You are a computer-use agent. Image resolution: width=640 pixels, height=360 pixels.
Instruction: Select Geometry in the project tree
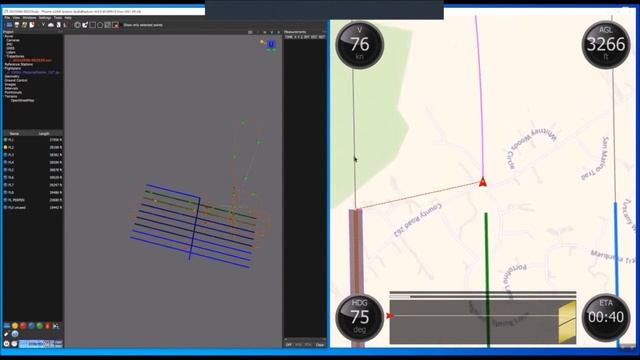click(x=12, y=76)
